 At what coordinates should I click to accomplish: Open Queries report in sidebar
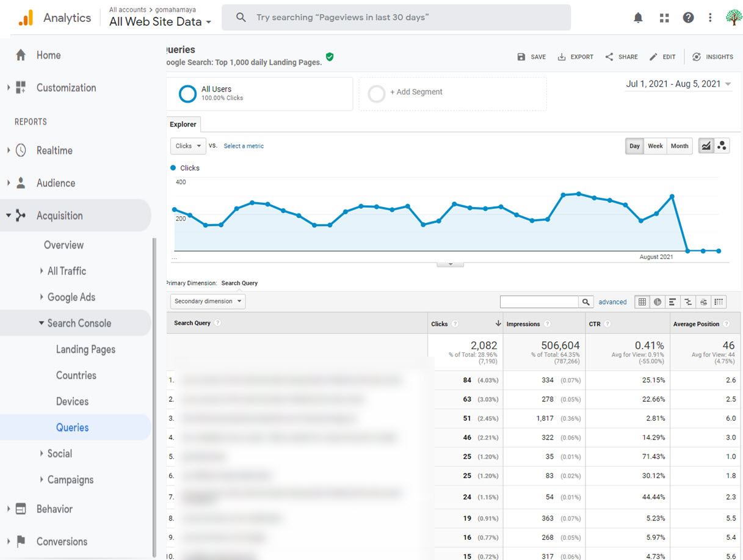pos(72,427)
